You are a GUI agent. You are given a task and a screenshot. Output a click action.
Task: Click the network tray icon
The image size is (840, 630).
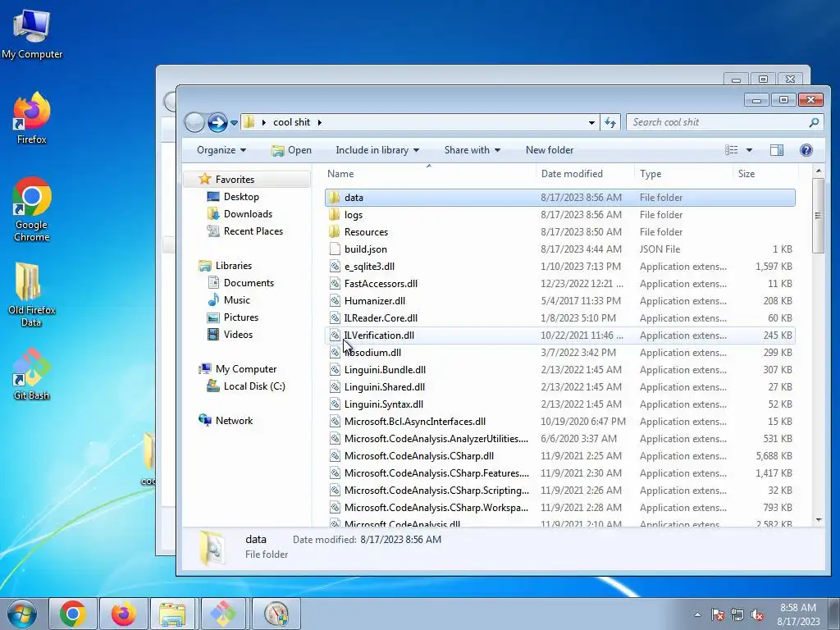[737, 614]
